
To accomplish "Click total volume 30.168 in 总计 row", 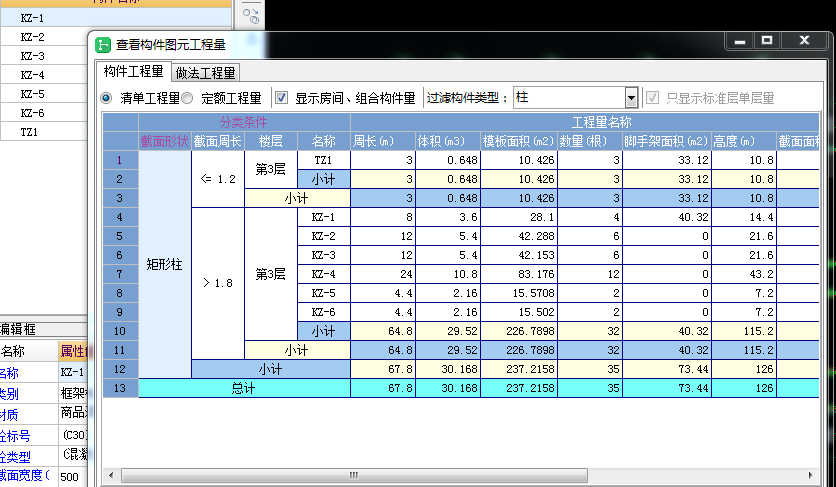I will pos(448,388).
